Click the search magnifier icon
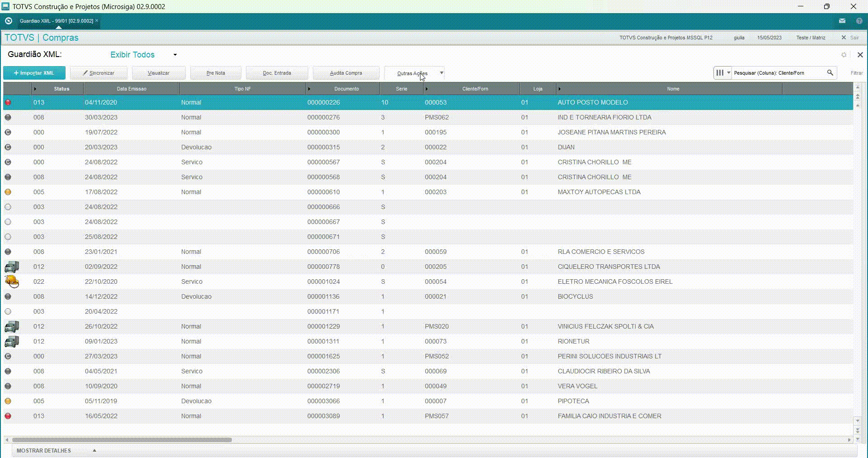Viewport: 868px width, 458px height. (830, 72)
